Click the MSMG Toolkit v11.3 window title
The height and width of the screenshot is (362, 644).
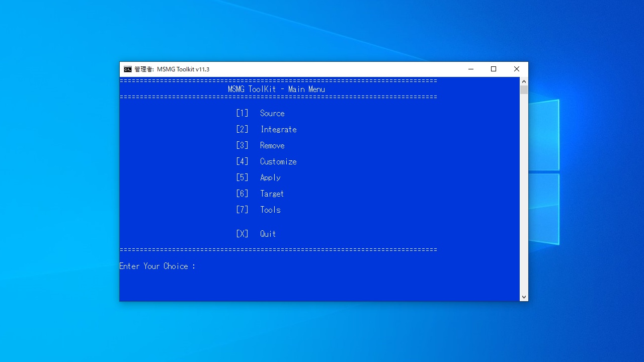tap(172, 69)
